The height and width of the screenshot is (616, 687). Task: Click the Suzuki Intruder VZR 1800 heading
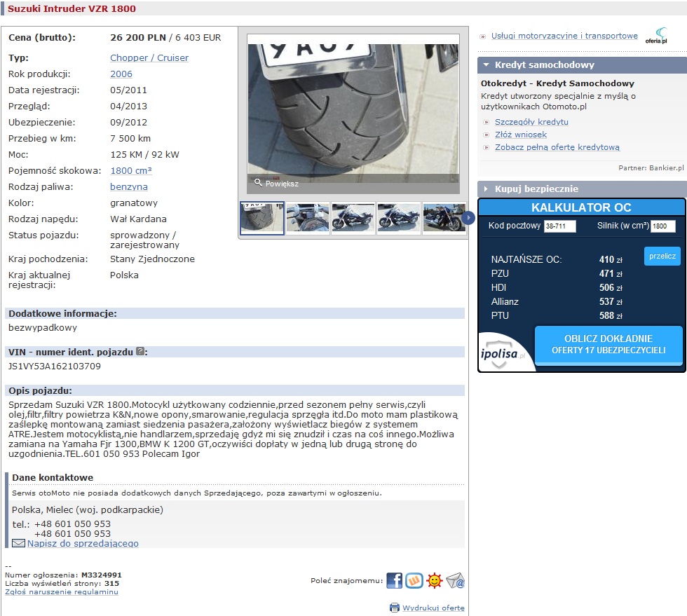pyautogui.click(x=72, y=9)
